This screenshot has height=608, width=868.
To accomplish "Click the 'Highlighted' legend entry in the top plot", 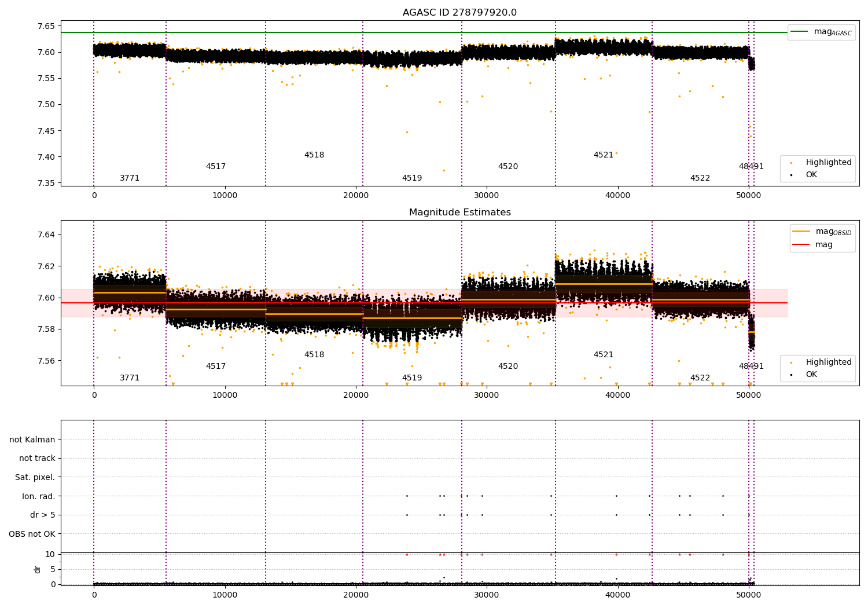I will [x=821, y=163].
